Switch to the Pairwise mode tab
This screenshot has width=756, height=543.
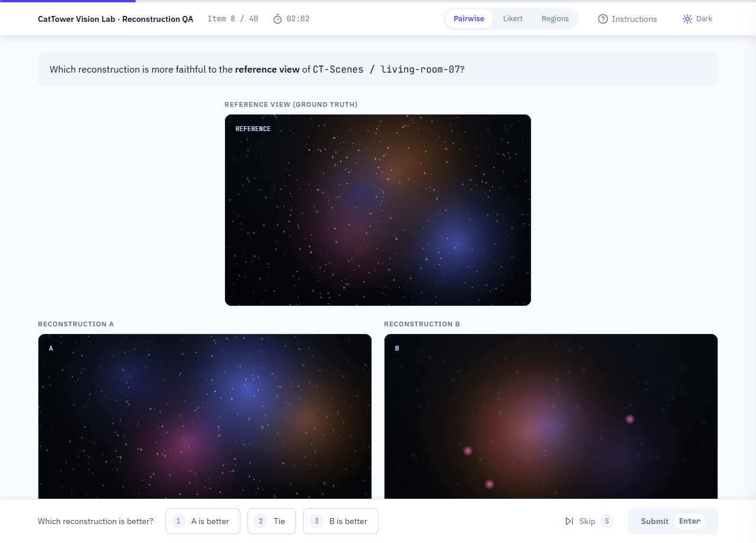pyautogui.click(x=469, y=19)
